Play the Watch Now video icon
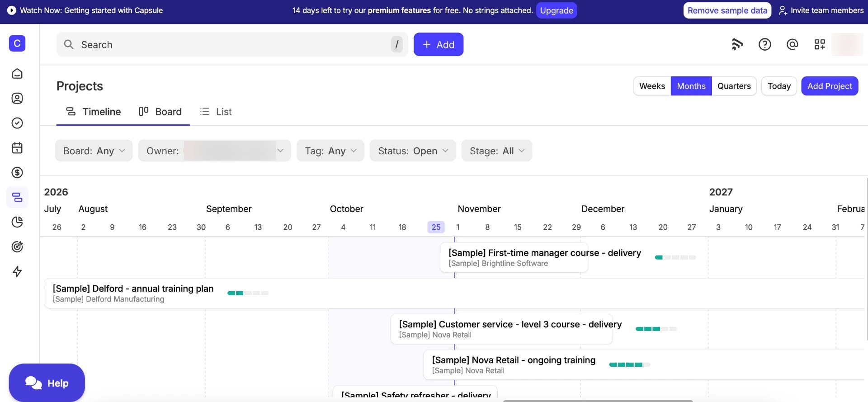 pos(12,10)
